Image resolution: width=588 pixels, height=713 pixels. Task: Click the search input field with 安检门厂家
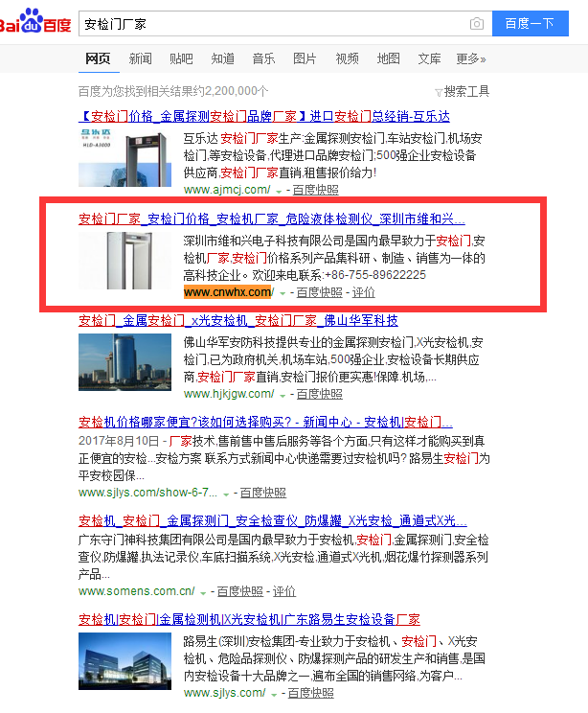tap(273, 24)
